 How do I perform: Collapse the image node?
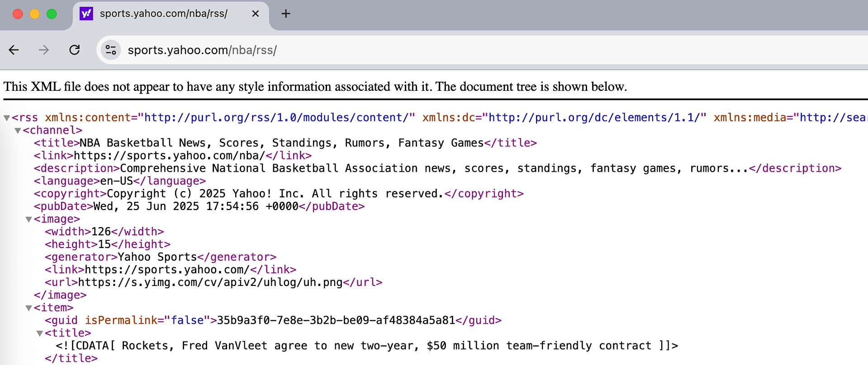pos(28,219)
